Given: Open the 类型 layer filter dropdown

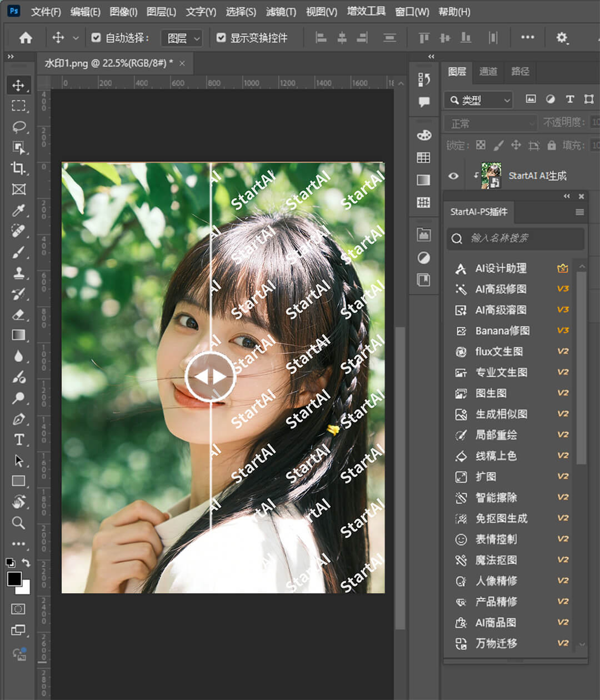Looking at the screenshot, I should click(x=478, y=100).
